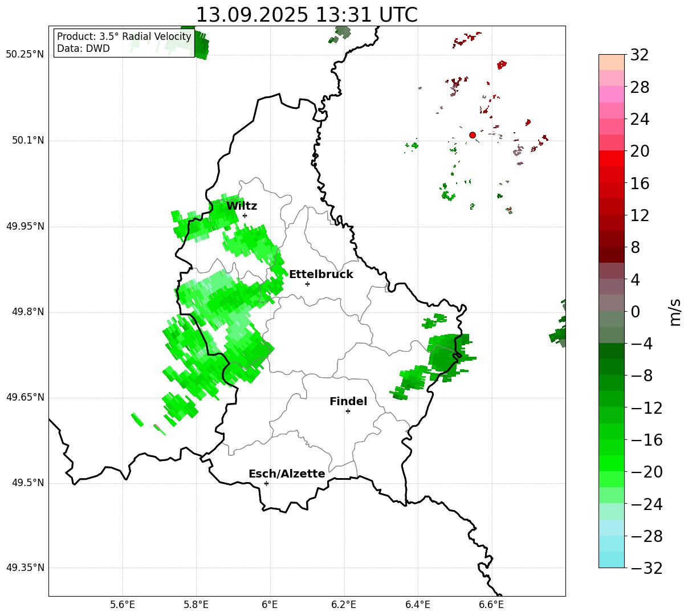Click the 49.35°N latitude label

[25, 568]
